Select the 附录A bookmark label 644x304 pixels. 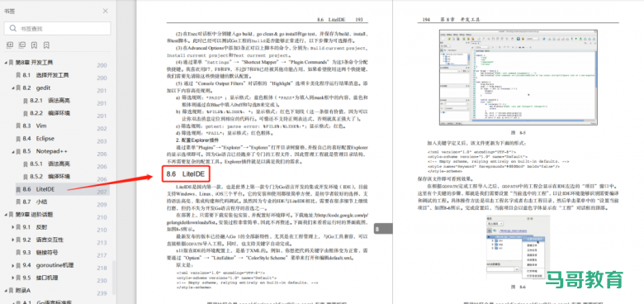pos(23,291)
